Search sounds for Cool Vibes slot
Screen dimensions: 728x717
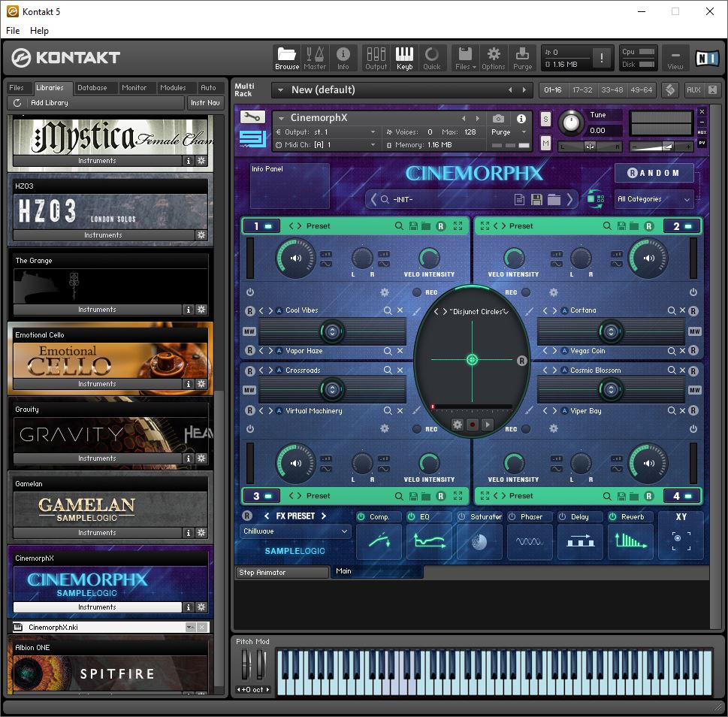click(388, 310)
